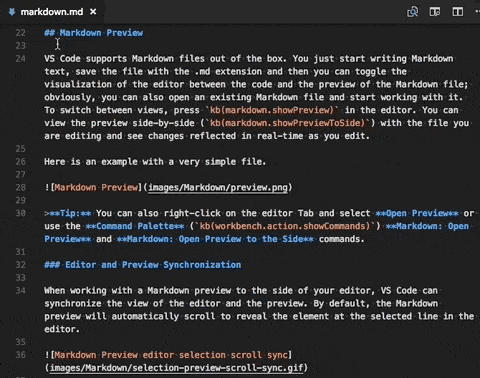Click line number 30 in the gutter
The width and height of the screenshot is (480, 378).
pyautogui.click(x=20, y=213)
